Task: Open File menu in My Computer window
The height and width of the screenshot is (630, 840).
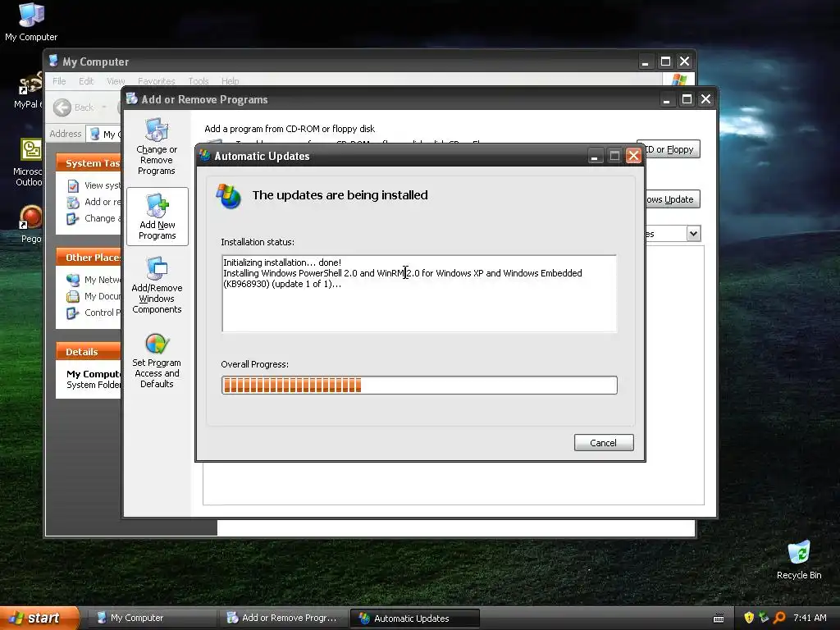Action: pos(59,81)
